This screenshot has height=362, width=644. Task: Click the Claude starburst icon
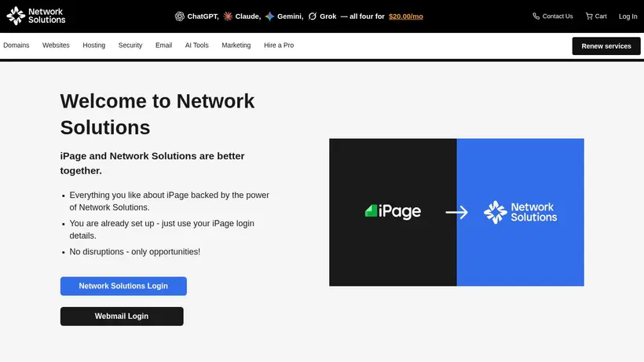point(228,16)
